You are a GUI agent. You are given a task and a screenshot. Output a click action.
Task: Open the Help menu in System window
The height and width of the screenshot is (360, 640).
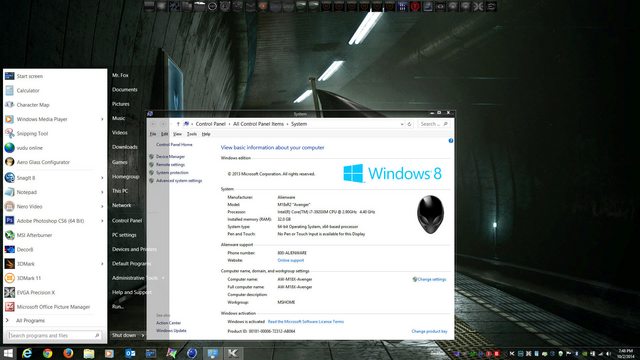(x=206, y=134)
